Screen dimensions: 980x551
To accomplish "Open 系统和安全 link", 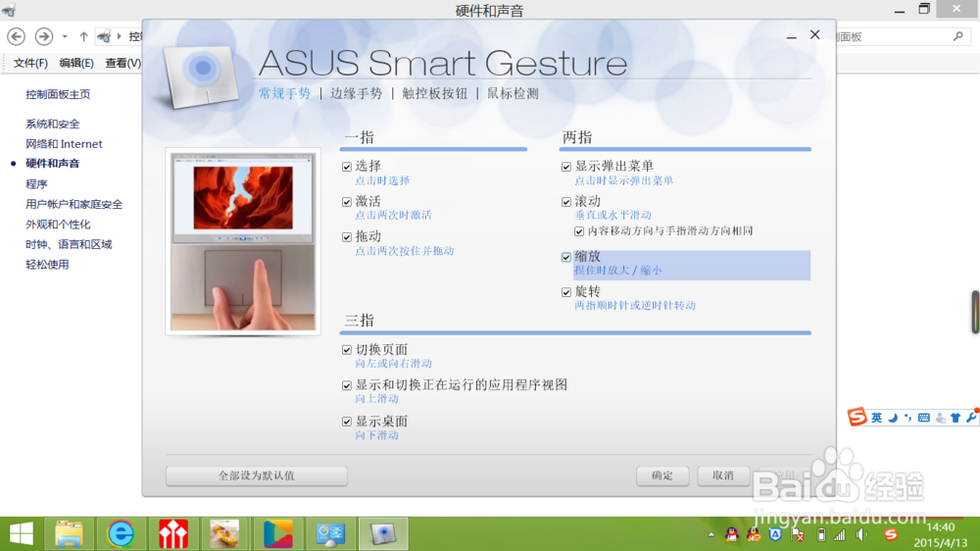I will (53, 125).
